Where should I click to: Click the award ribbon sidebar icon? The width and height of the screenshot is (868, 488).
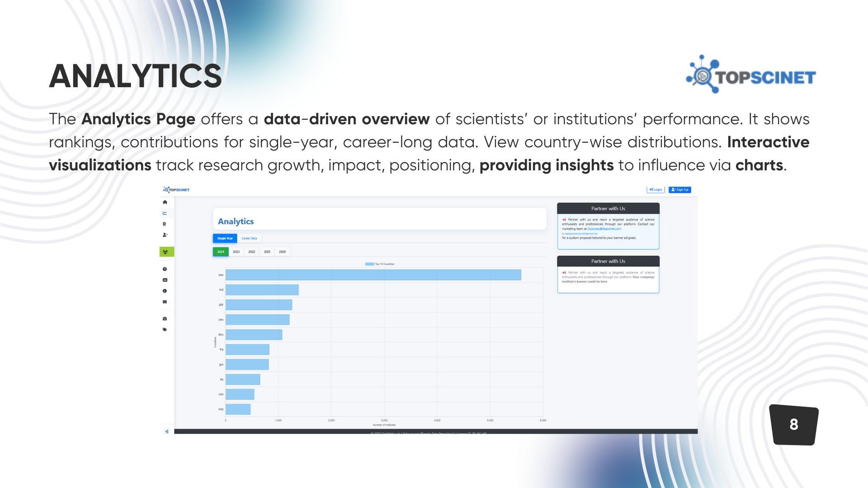(165, 224)
